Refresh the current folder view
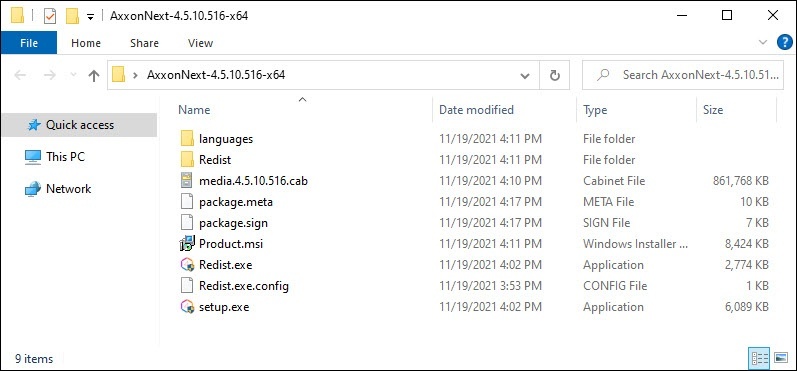This screenshot has width=797, height=371. click(555, 75)
